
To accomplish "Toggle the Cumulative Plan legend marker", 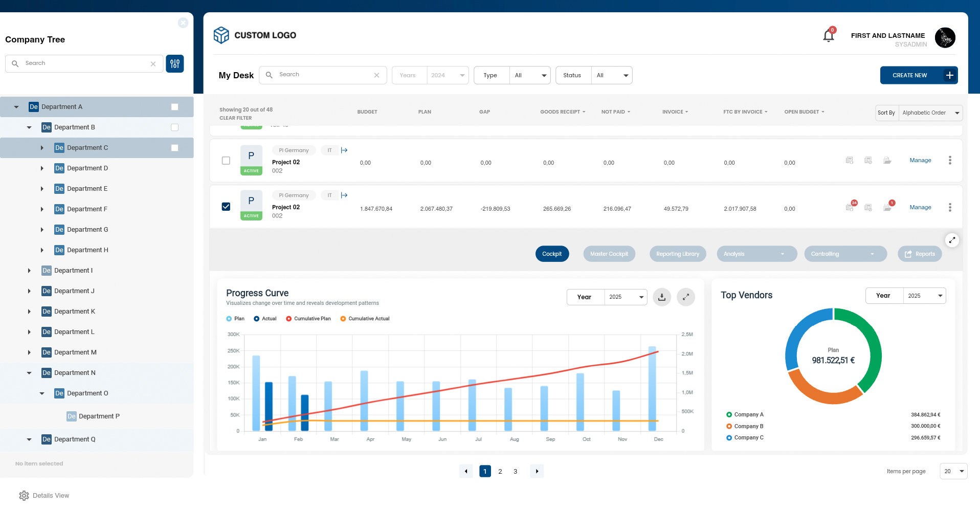I will click(x=289, y=319).
